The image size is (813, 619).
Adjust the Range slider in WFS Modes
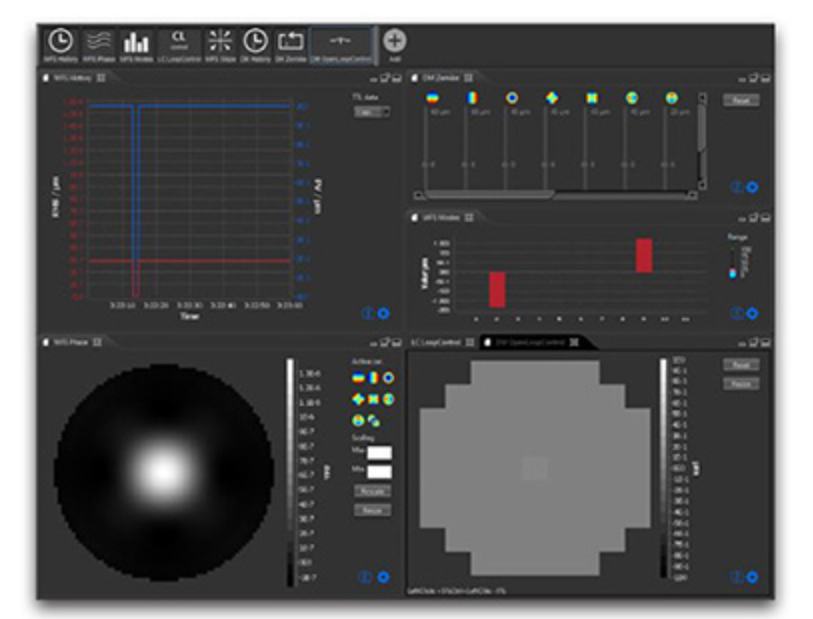click(732, 272)
